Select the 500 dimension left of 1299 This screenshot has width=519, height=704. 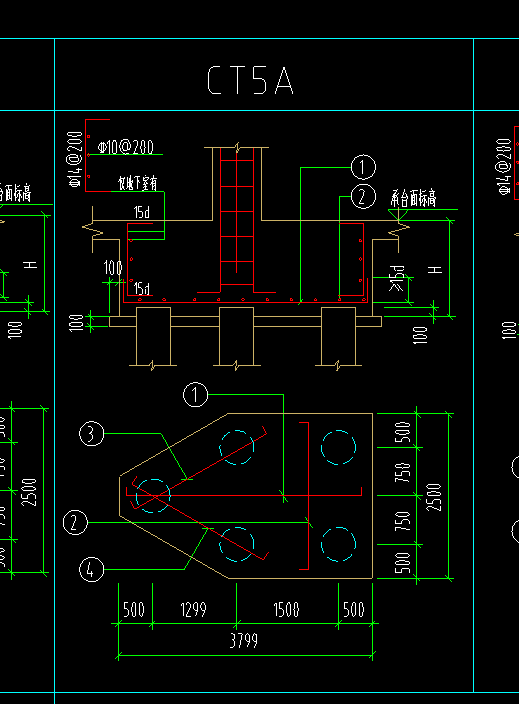pos(134,610)
